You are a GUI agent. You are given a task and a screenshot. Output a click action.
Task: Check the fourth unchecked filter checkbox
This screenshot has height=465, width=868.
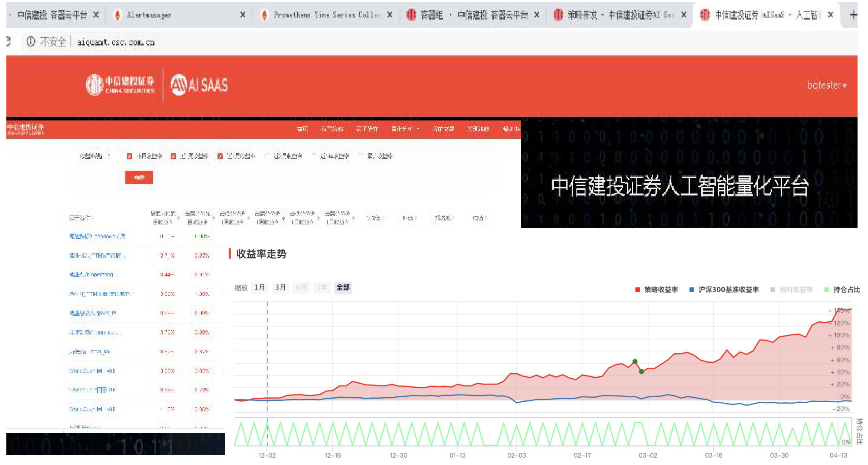[x=267, y=156]
